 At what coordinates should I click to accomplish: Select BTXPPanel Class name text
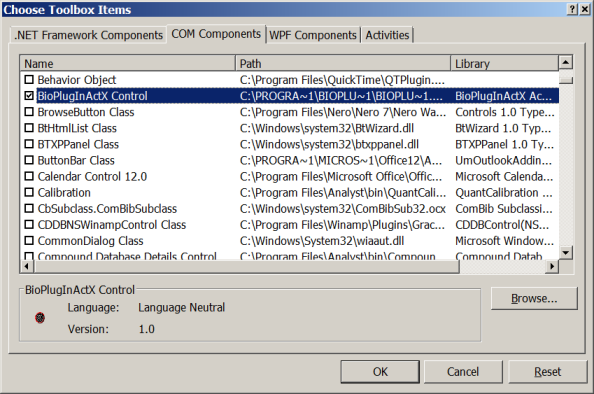[78, 144]
